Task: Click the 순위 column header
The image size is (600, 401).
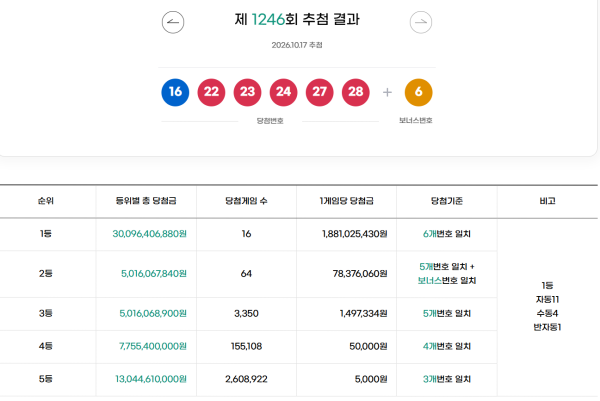Action: click(x=46, y=201)
